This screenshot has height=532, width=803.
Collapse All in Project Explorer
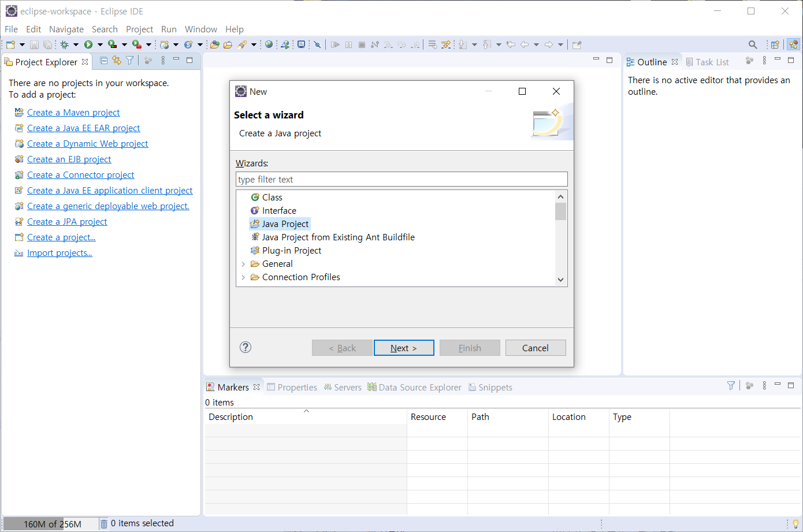pos(103,60)
